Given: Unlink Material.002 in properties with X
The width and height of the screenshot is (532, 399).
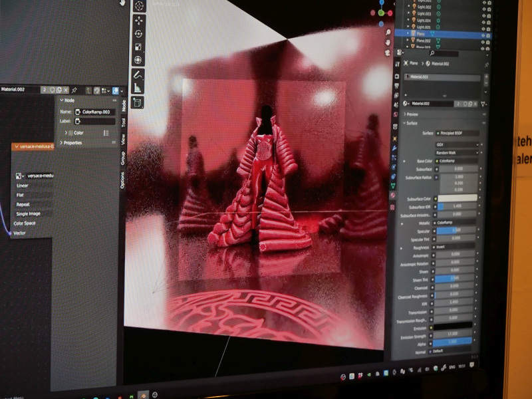Looking at the screenshot, I should [475, 104].
